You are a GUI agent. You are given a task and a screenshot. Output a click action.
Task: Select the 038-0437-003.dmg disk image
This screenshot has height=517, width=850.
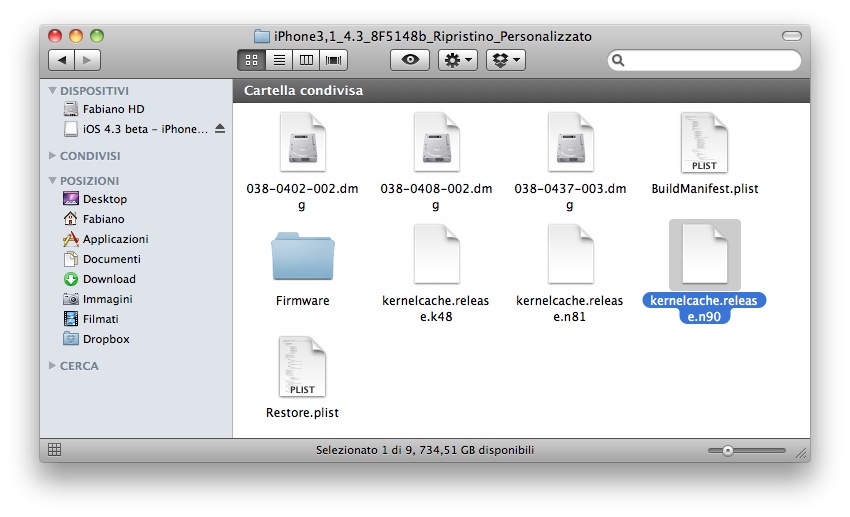pos(570,143)
